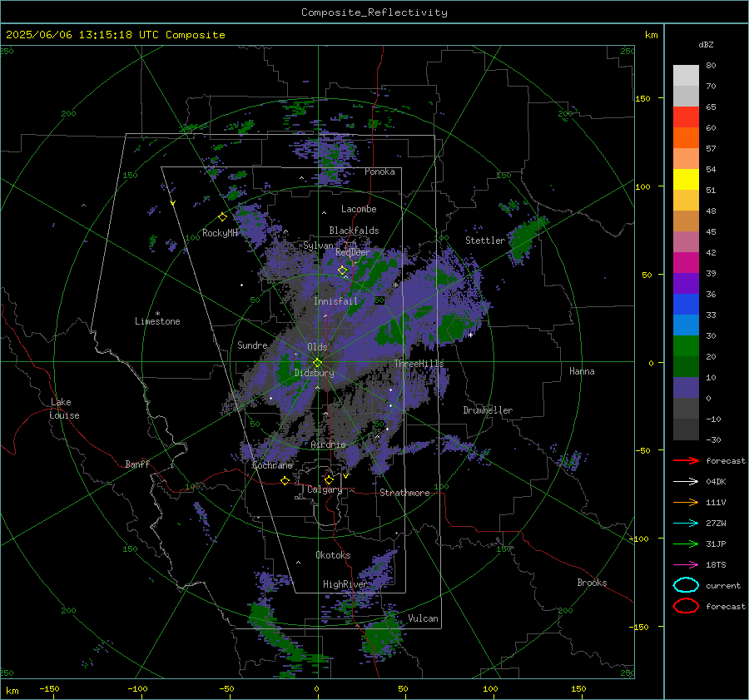The width and height of the screenshot is (749, 700).
Task: Click the Didsbury label
Action: [315, 373]
